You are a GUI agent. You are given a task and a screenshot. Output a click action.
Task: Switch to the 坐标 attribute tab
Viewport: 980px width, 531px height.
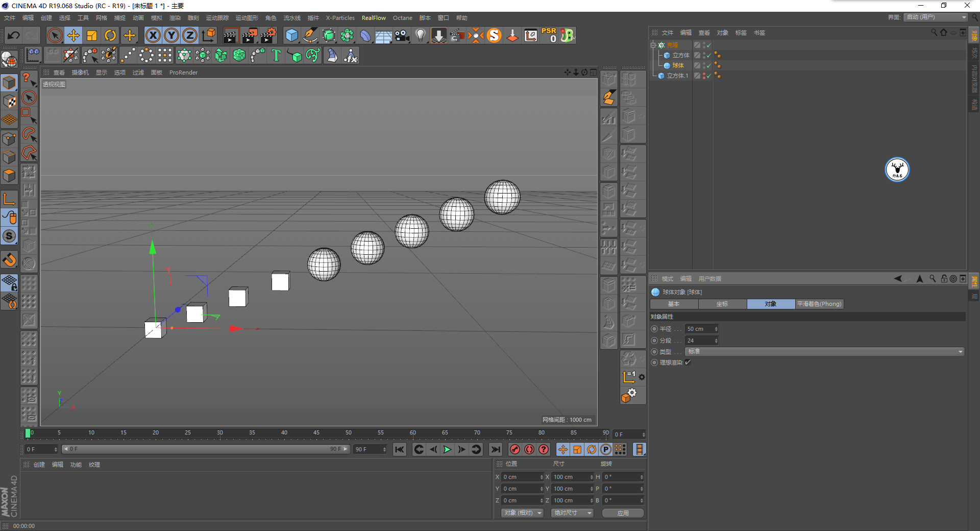click(x=722, y=304)
